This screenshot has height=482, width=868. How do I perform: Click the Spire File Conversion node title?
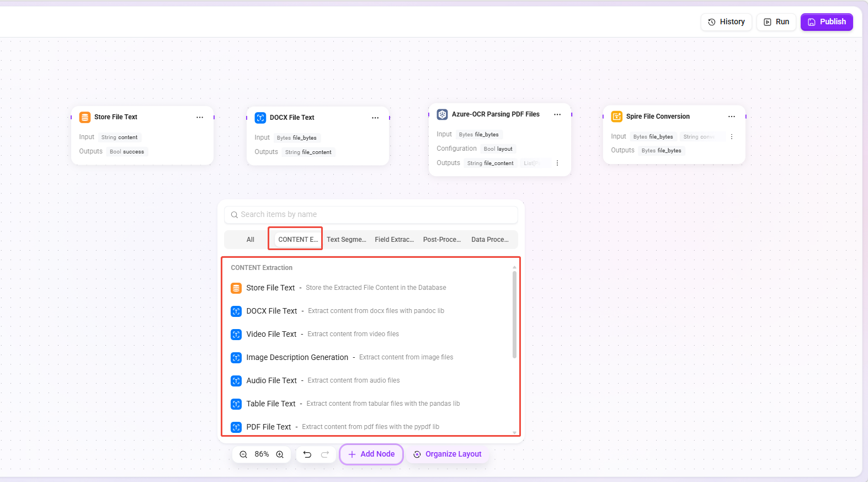(658, 116)
